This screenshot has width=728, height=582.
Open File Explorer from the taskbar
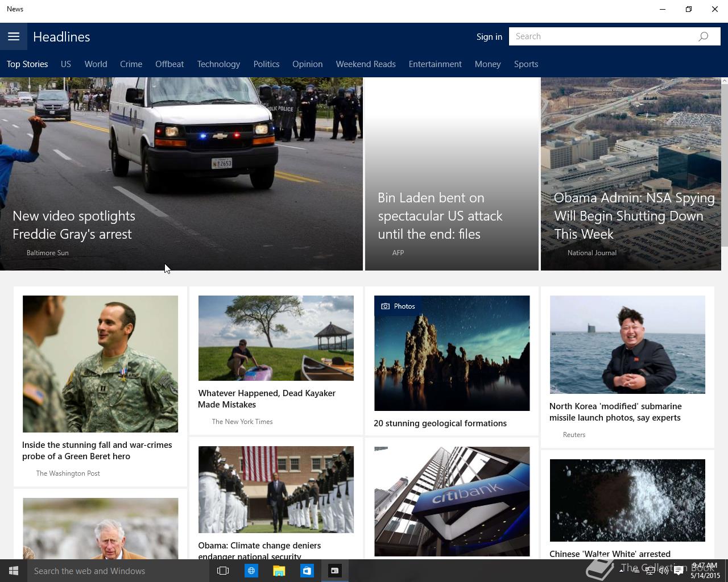(x=279, y=571)
